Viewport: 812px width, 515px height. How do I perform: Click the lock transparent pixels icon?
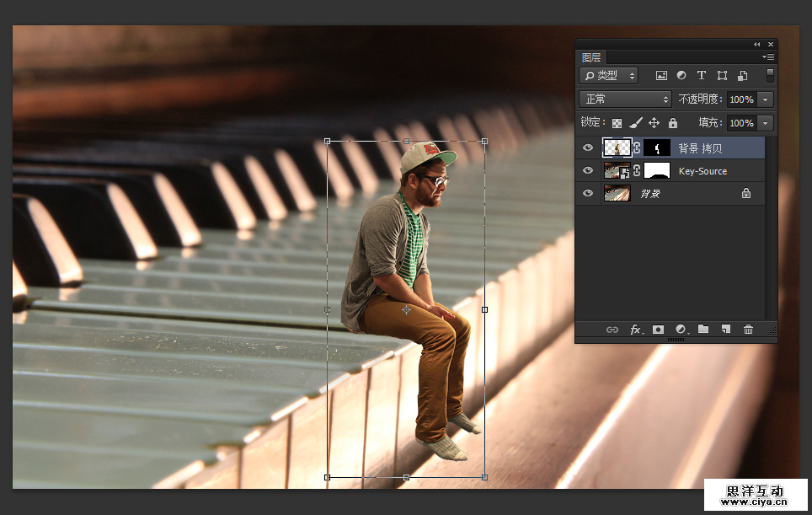point(617,123)
